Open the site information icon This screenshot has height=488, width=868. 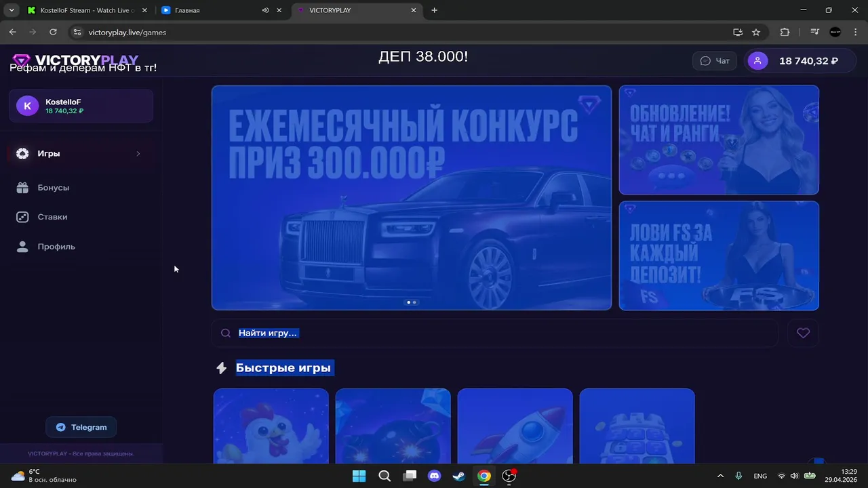point(77,32)
